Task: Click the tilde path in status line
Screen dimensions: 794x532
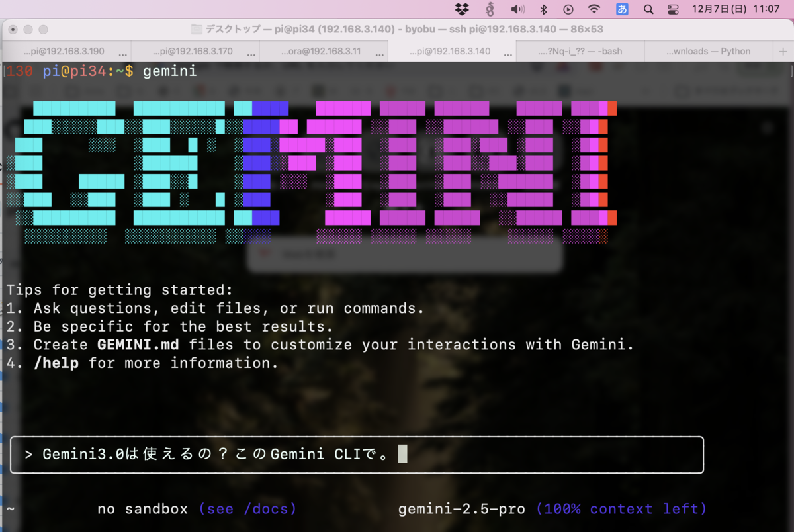Action: (x=10, y=509)
